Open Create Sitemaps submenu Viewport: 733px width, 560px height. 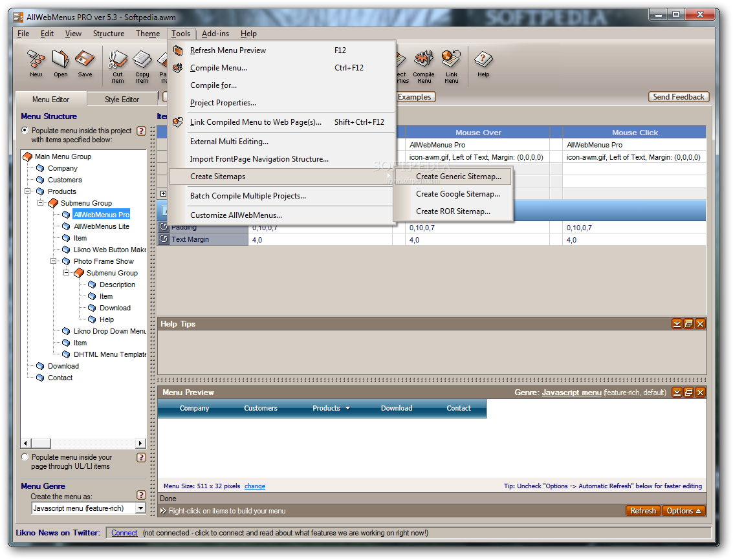281,177
